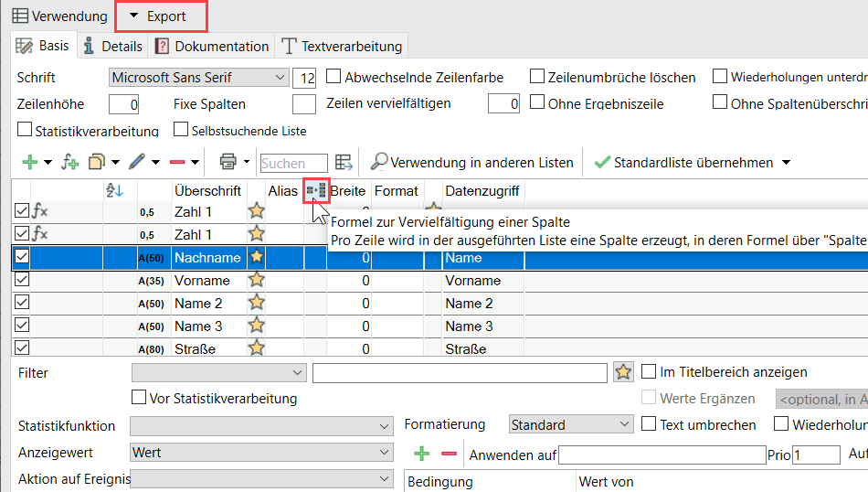This screenshot has width=868, height=492.
Task: Toggle the Selbstsuchende Liste checkbox
Action: click(181, 131)
